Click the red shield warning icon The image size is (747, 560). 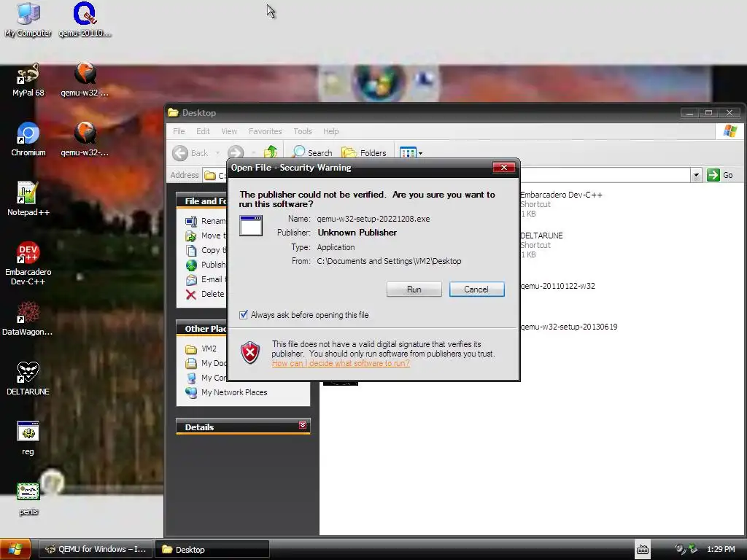250,353
